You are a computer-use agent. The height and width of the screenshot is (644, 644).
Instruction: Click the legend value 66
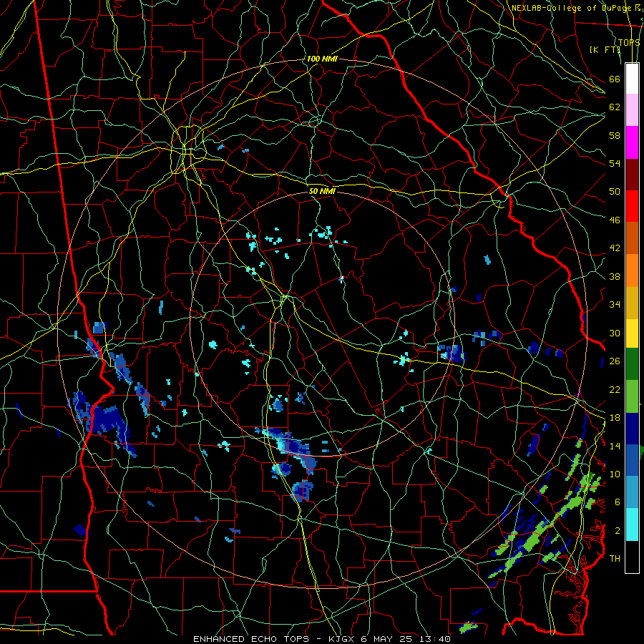615,79
